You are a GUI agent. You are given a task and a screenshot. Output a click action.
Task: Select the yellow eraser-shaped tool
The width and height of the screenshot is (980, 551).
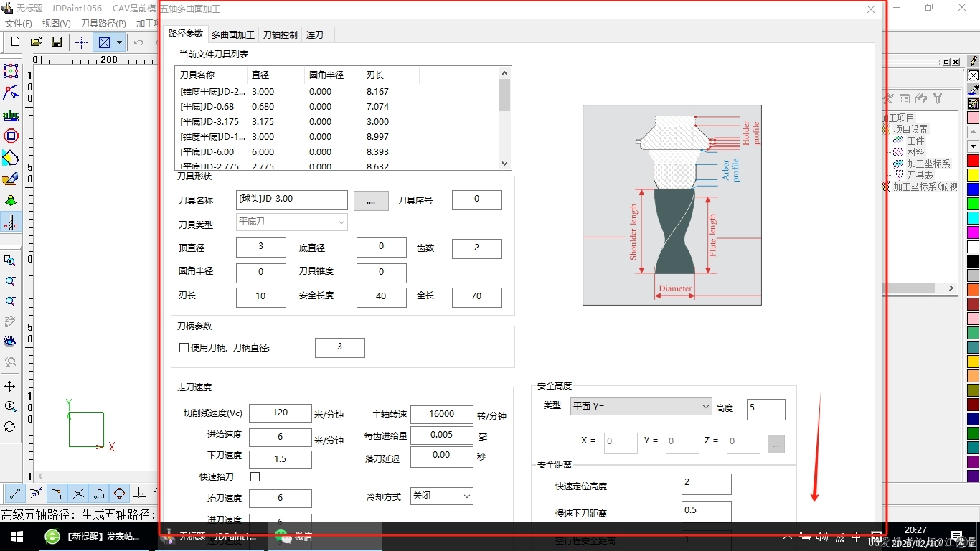click(x=11, y=158)
